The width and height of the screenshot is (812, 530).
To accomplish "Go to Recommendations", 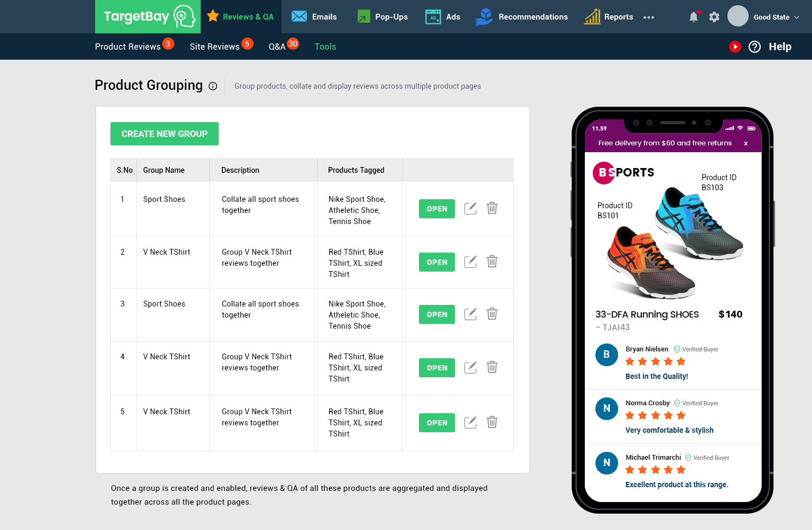I will [x=521, y=17].
